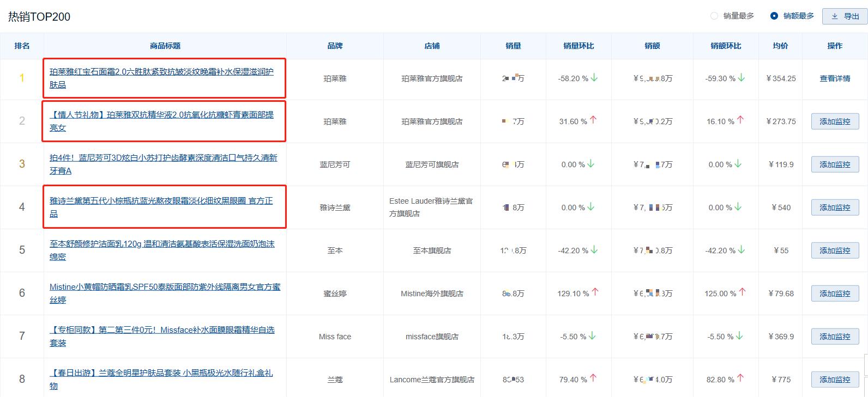Click 蓝尼芳可旗舰店 store cell

432,164
